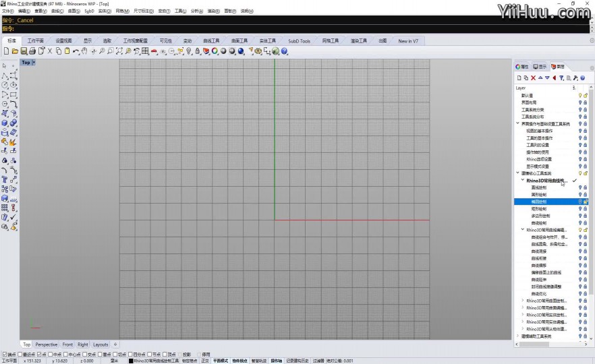Toggle light bulb visibility of 界面布局 layer
This screenshot has width=595, height=364.
(x=580, y=102)
